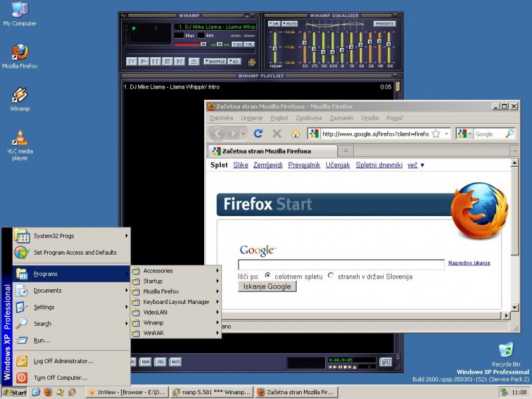Click the Winamp song seek bar

click(x=190, y=52)
